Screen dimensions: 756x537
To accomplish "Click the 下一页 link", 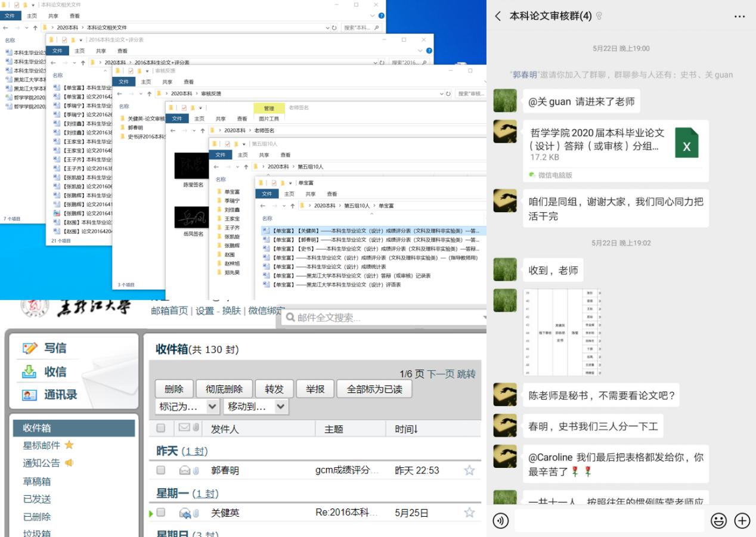I will pos(440,374).
